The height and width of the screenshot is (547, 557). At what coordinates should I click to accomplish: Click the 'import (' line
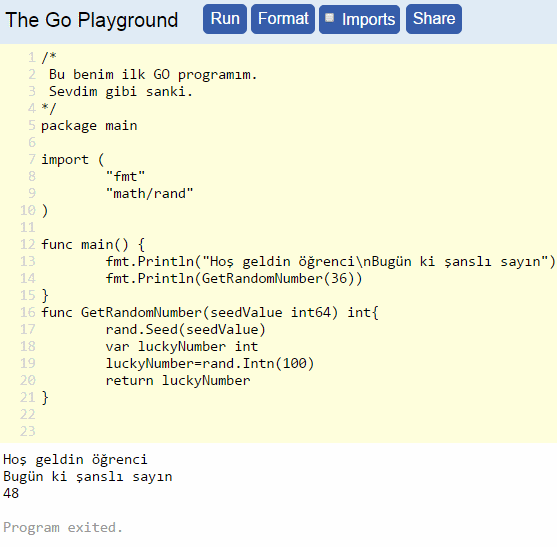pyautogui.click(x=73, y=159)
